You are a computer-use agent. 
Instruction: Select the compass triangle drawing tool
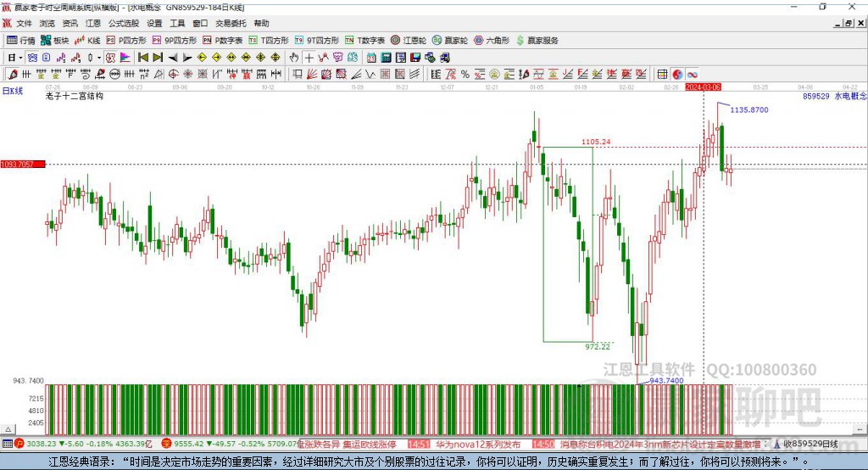point(159,75)
